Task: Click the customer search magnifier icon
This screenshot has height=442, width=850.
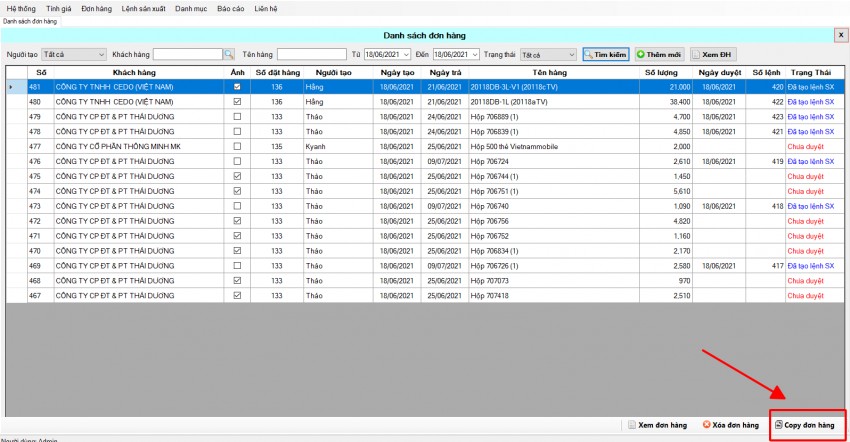Action: pyautogui.click(x=228, y=54)
